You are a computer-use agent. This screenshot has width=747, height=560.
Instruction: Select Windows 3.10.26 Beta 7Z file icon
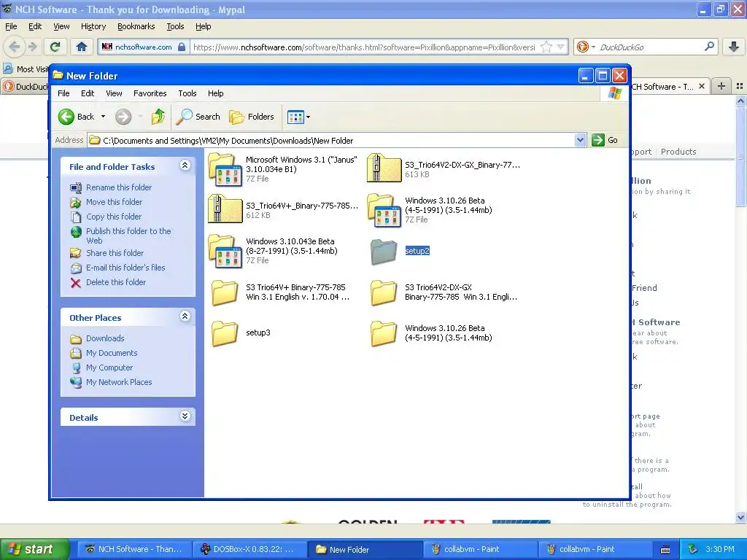tap(384, 210)
